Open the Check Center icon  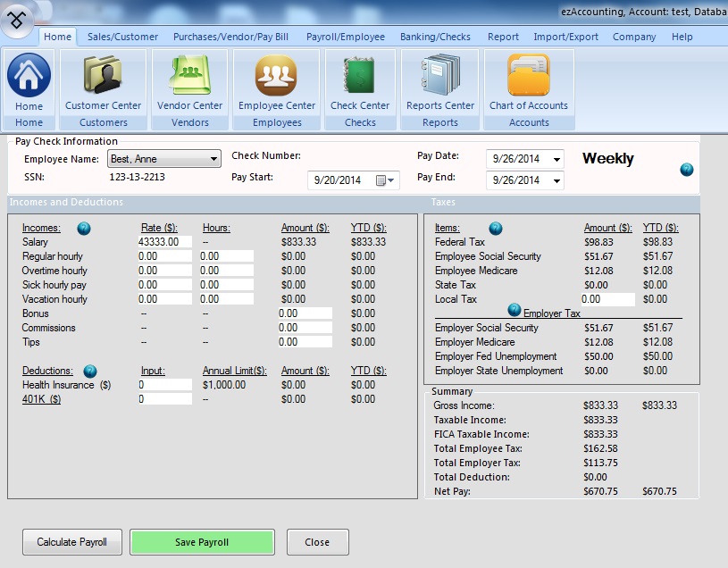[x=359, y=78]
